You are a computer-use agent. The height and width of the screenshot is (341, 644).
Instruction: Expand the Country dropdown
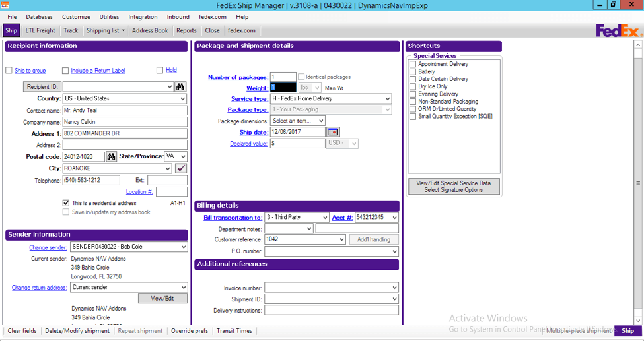tap(183, 98)
